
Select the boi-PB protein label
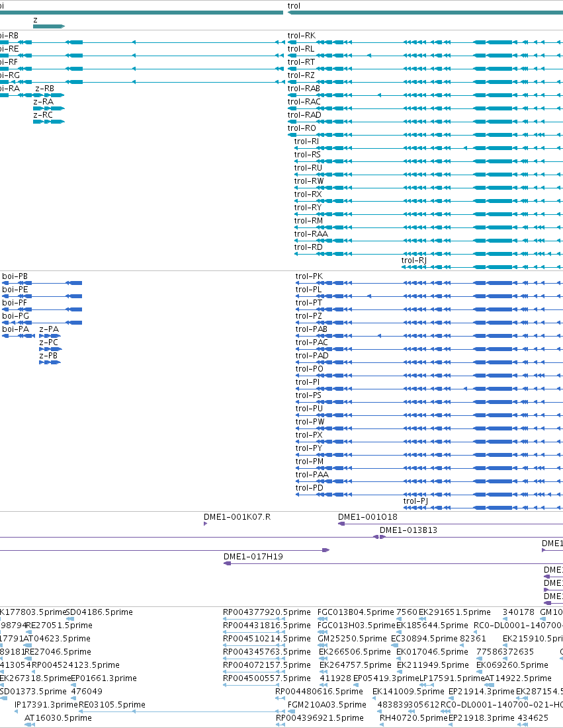click(x=15, y=276)
